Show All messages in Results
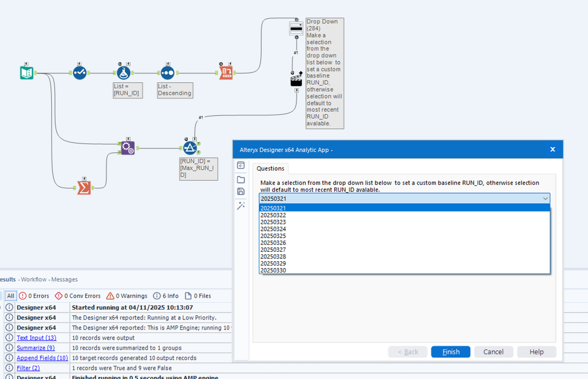 (11, 296)
